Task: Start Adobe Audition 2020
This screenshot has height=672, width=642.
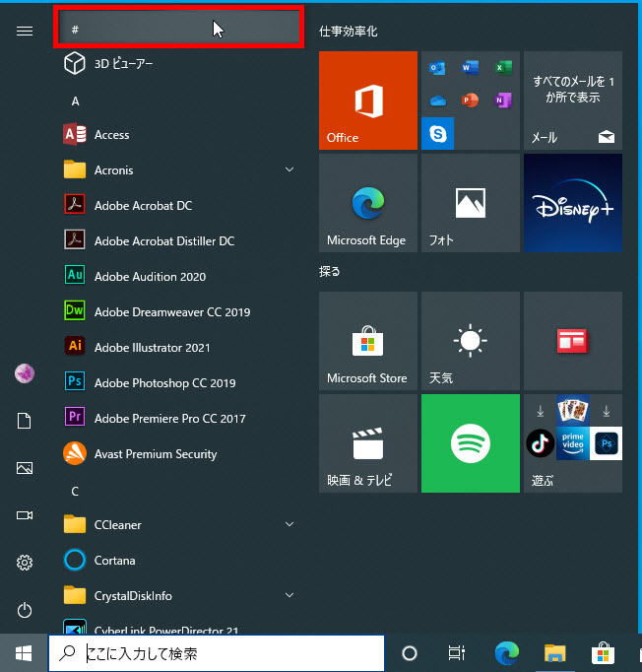Action: 150,277
